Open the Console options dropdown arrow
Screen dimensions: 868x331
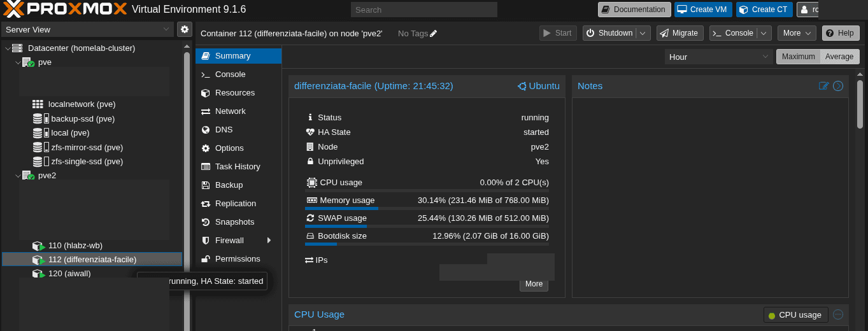[x=764, y=33]
